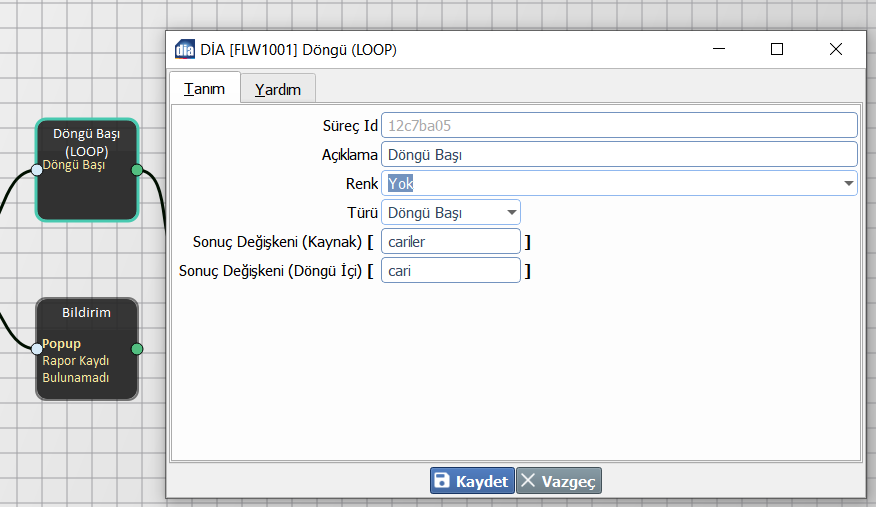The width and height of the screenshot is (876, 507).
Task: Switch to the Yardım tab
Action: [278, 89]
